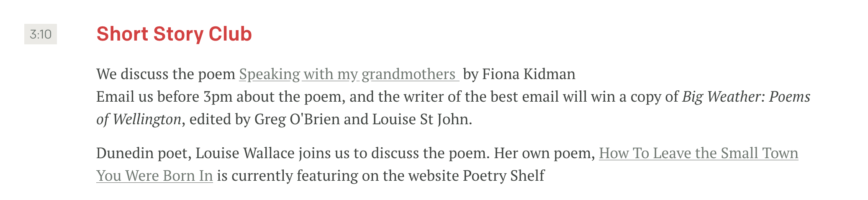Click the 'You Were Born In' link text
This screenshot has height=200, width=868.
(x=154, y=176)
